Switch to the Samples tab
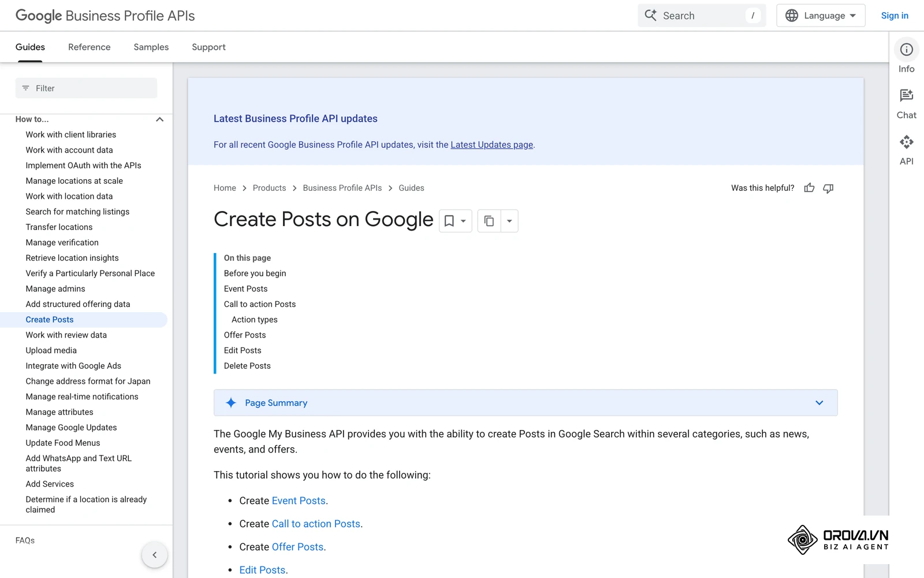 pos(151,47)
